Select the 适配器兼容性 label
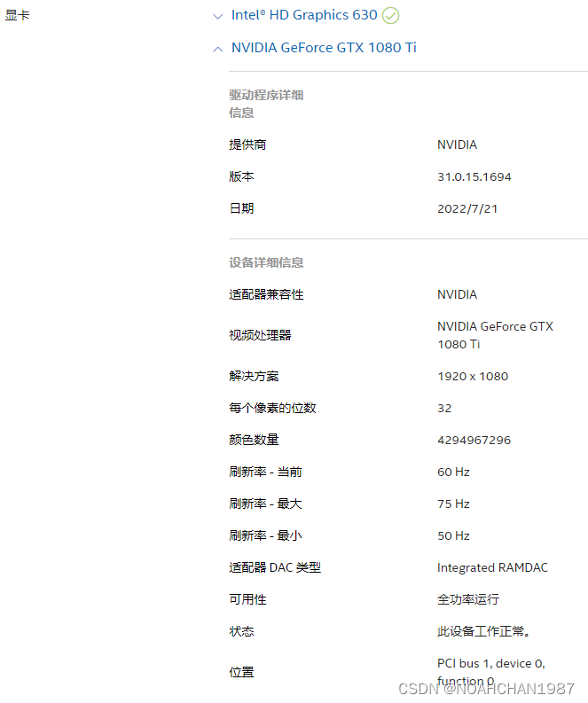588x703 pixels. click(266, 294)
